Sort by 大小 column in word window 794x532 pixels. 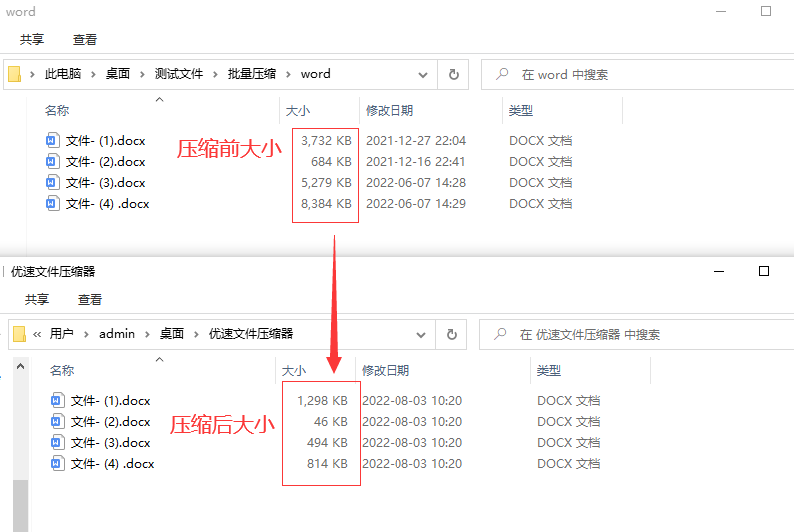click(x=298, y=111)
